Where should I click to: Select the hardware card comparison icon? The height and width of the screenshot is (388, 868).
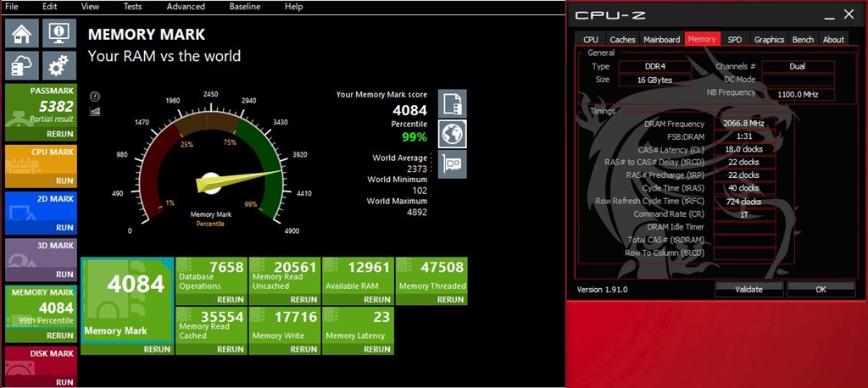pyautogui.click(x=453, y=164)
